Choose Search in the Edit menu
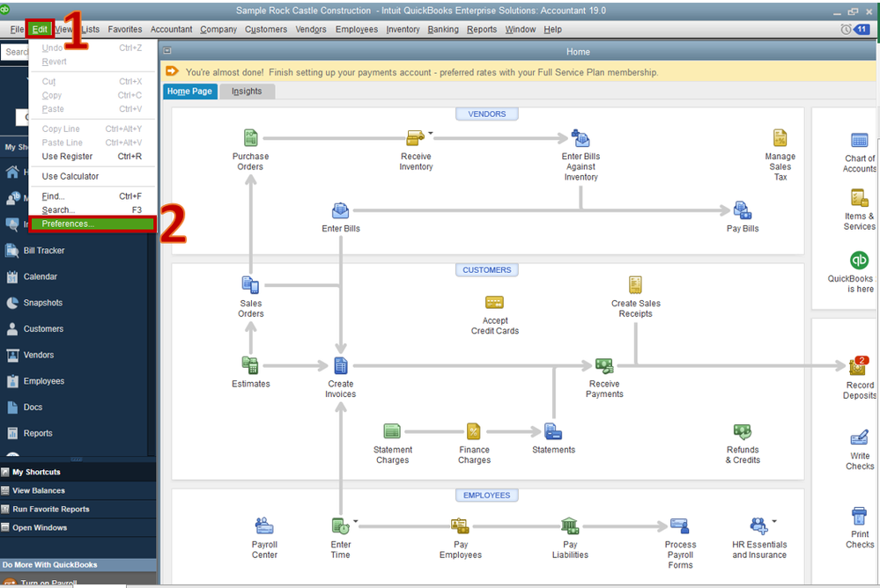Screen dimensions: 880x588 point(92,209)
